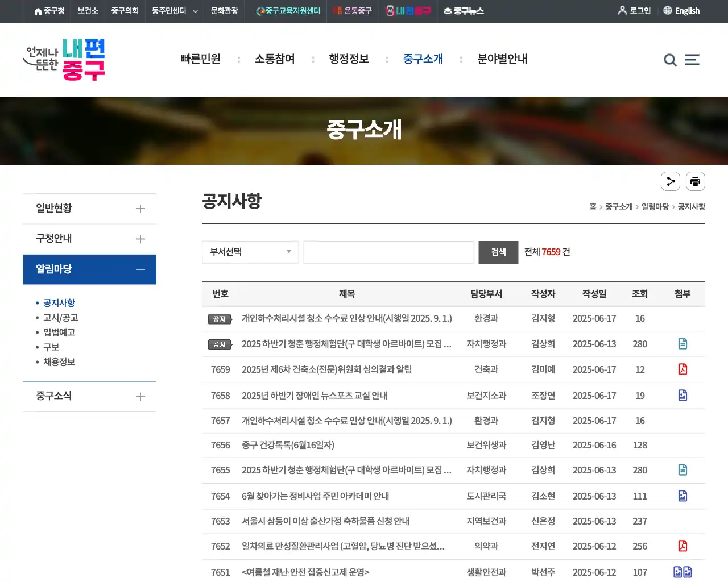
Task: Open row 7655 청춘 행정체험단 notice
Action: pos(347,470)
